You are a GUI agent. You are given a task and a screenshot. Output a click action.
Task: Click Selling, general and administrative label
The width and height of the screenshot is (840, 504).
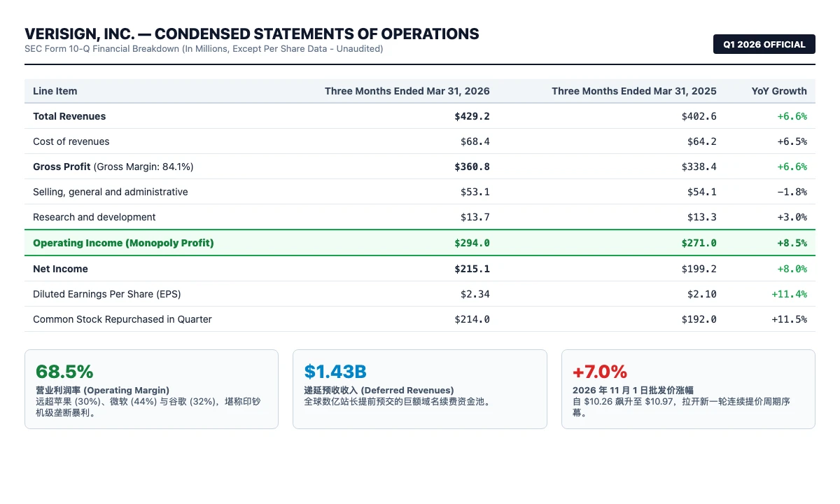(111, 192)
